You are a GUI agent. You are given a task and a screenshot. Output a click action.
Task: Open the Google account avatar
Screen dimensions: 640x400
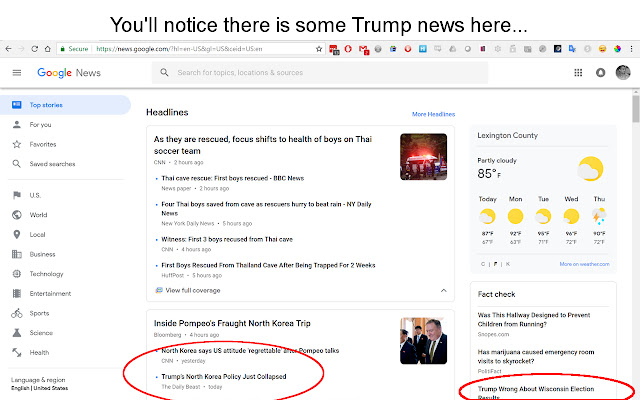(623, 72)
